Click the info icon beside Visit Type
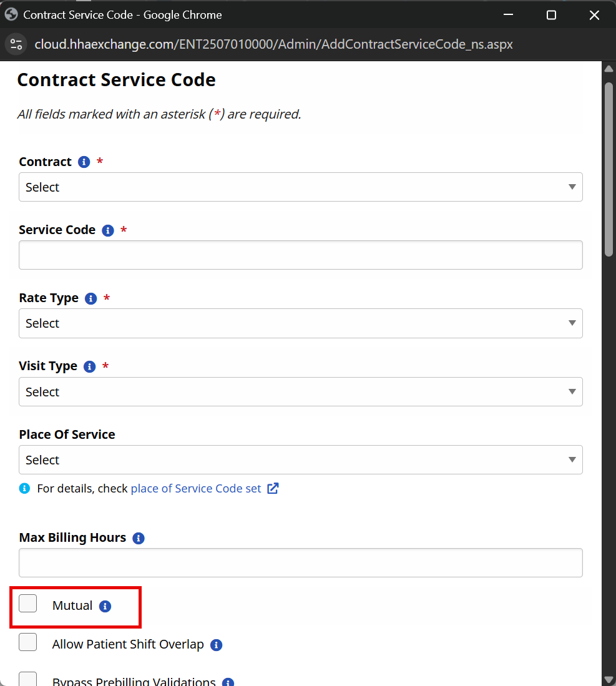The image size is (616, 686). [90, 366]
